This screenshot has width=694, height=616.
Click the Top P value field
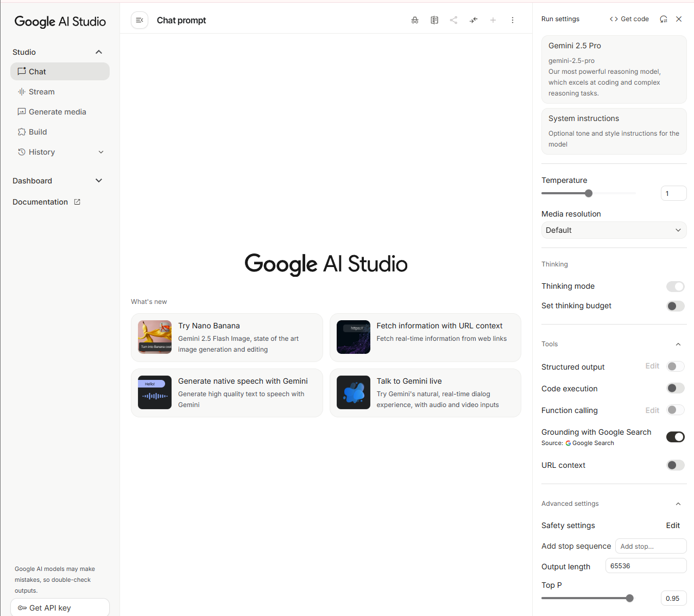pyautogui.click(x=674, y=598)
